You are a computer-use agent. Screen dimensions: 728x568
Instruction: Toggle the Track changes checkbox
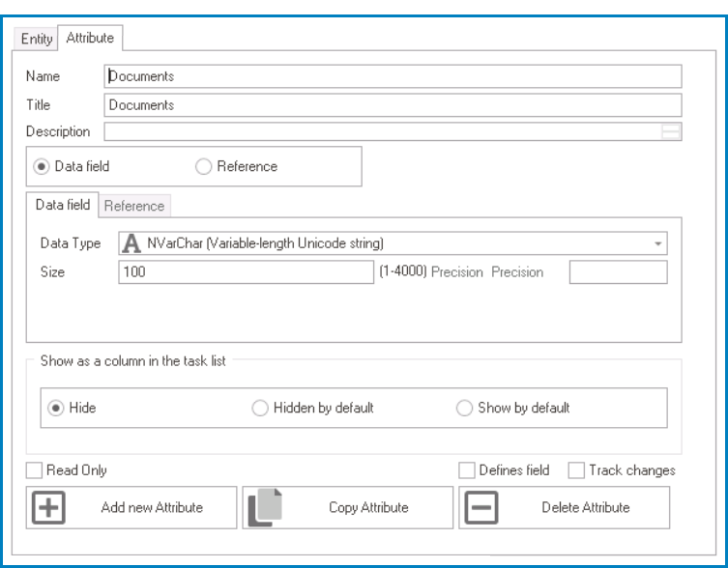click(576, 470)
